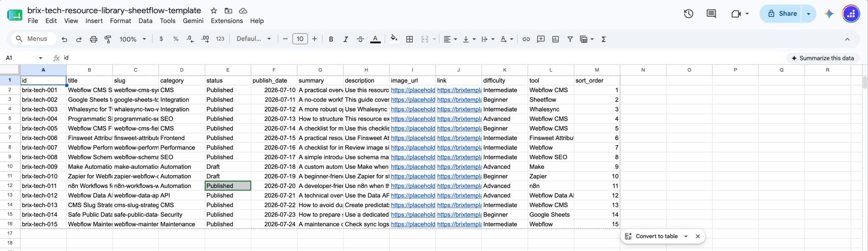Click the Merge cells icon
Screen dimensions: 868x251
(425, 39)
